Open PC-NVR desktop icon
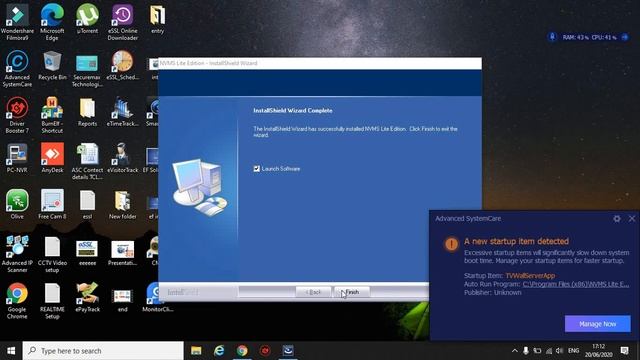 tap(17, 158)
